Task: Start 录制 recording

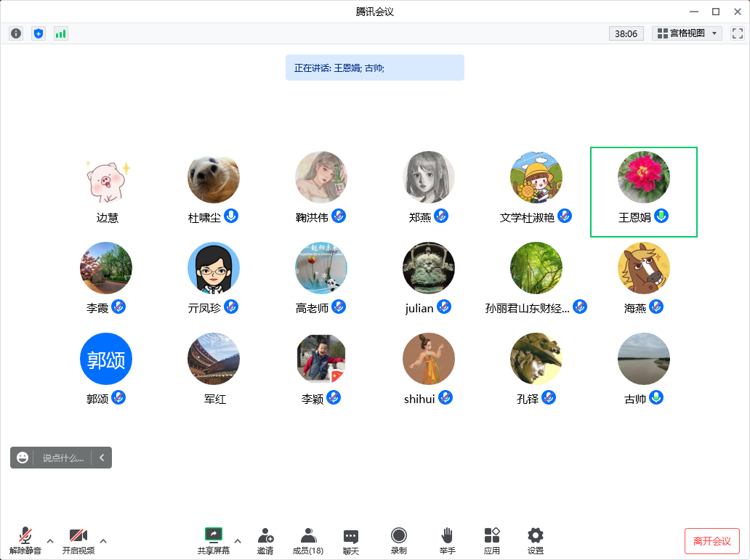Action: point(399,540)
